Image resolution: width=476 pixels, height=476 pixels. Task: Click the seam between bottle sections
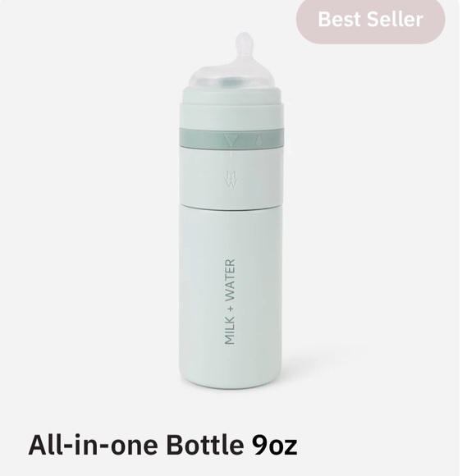click(231, 207)
